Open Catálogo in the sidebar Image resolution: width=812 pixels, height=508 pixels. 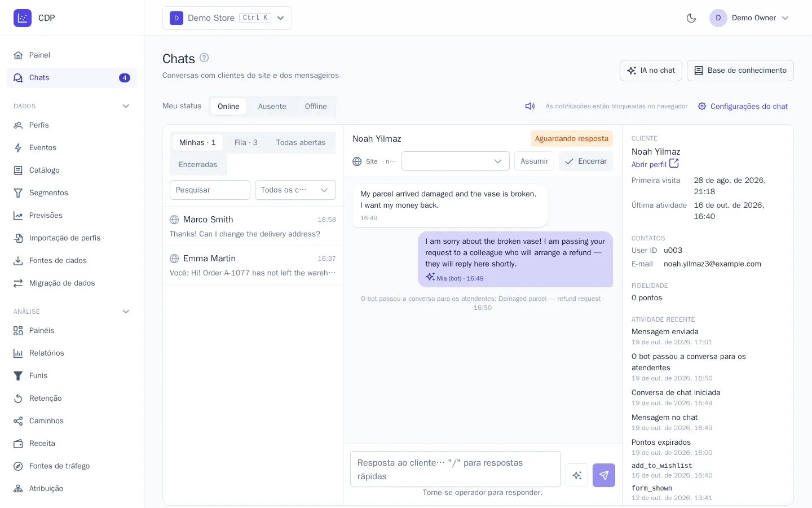pos(72,170)
